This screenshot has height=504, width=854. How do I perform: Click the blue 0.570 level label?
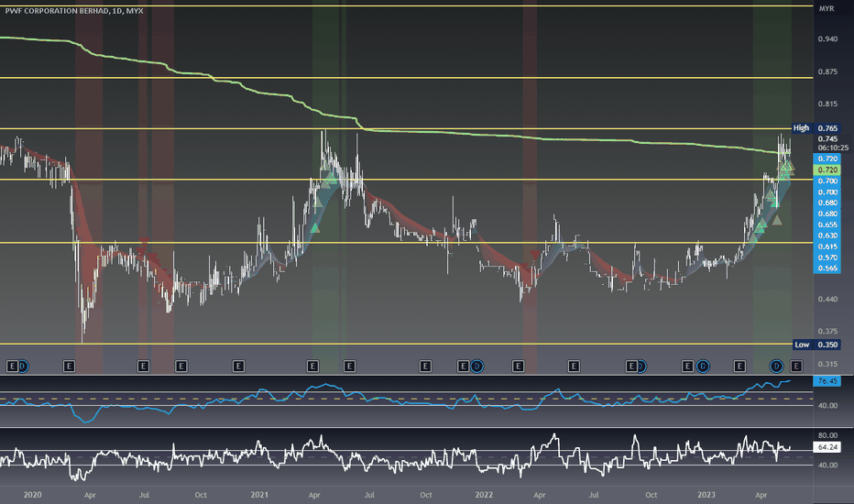[827, 257]
